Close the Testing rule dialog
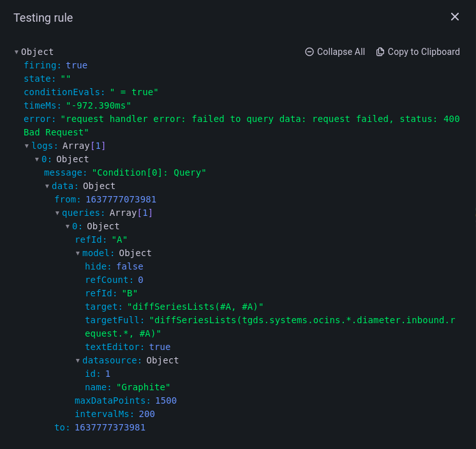The image size is (476, 449). 455,17
